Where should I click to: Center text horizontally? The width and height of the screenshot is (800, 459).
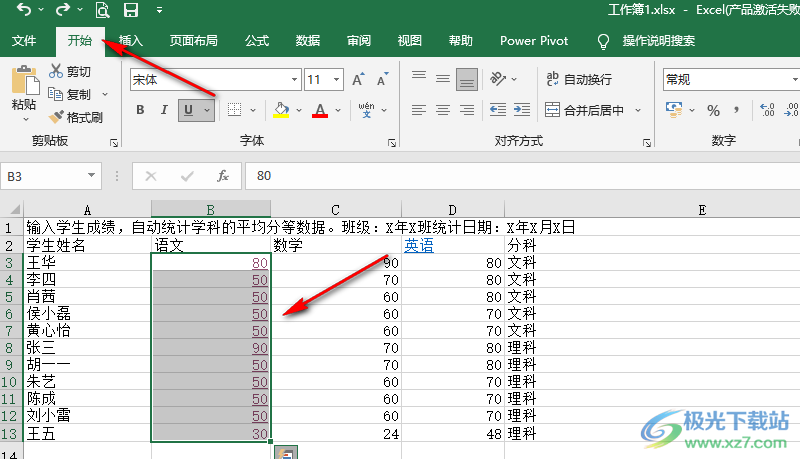[x=443, y=110]
